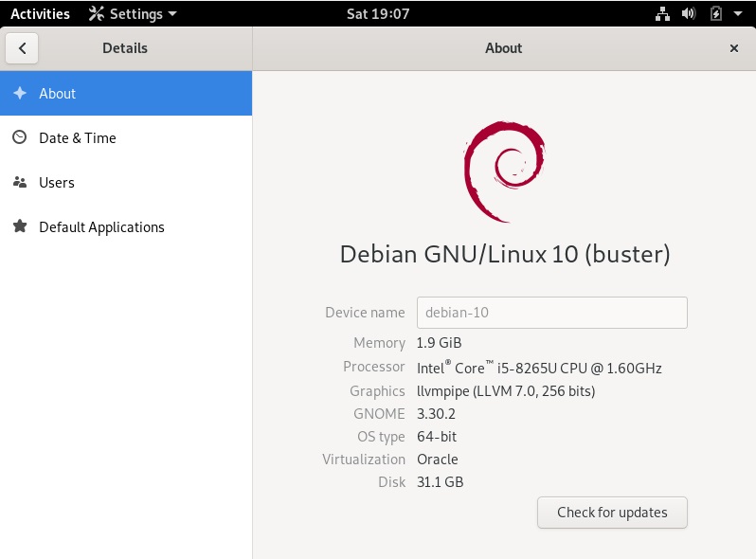Open the Settings app menu in top bar
The image size is (756, 559).
(x=133, y=13)
